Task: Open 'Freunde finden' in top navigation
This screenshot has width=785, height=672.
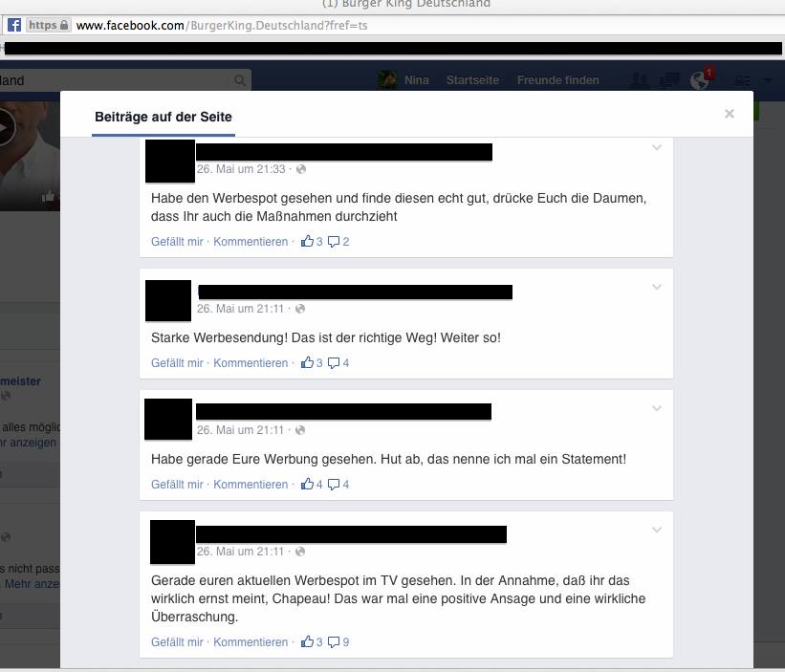Action: [557, 80]
